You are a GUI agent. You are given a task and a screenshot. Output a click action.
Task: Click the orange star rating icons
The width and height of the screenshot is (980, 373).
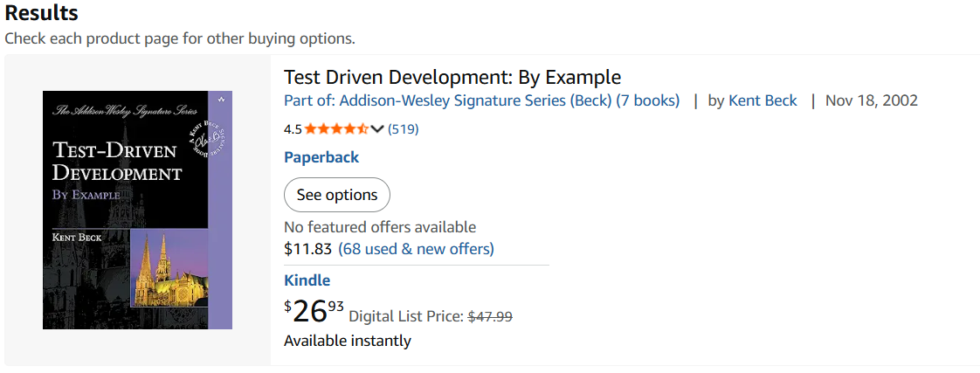pyautogui.click(x=336, y=129)
